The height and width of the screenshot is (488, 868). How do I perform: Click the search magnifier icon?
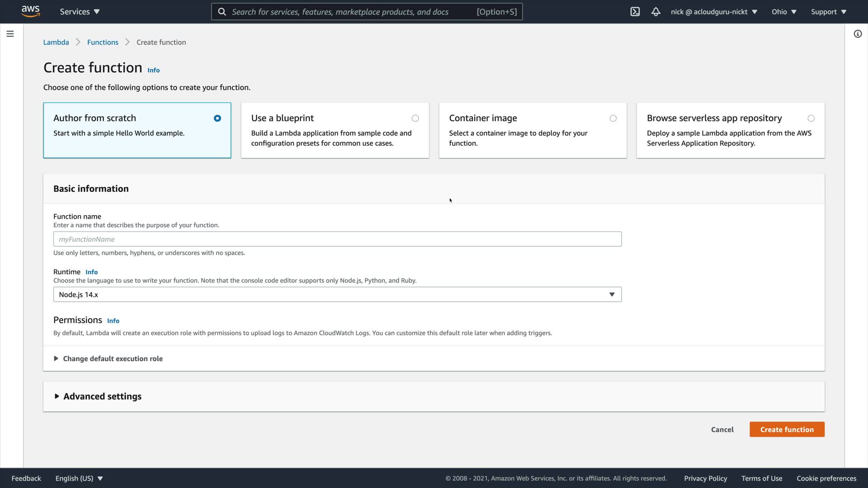coord(222,12)
